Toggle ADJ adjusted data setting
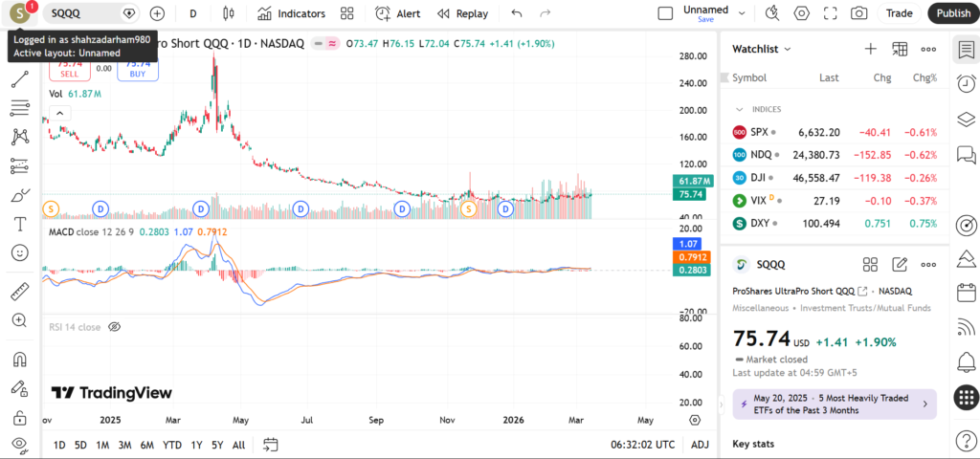 tap(700, 445)
